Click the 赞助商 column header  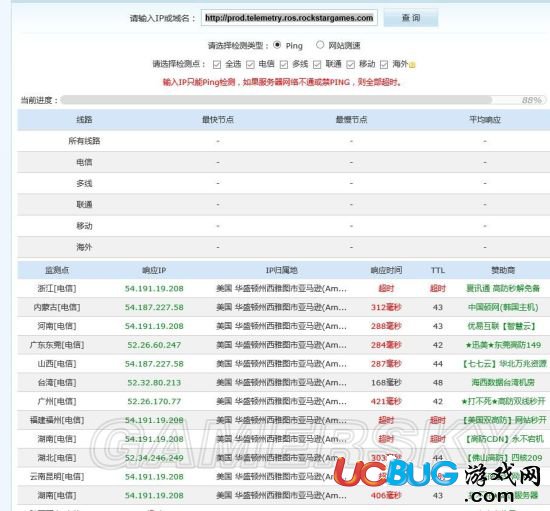(503, 270)
